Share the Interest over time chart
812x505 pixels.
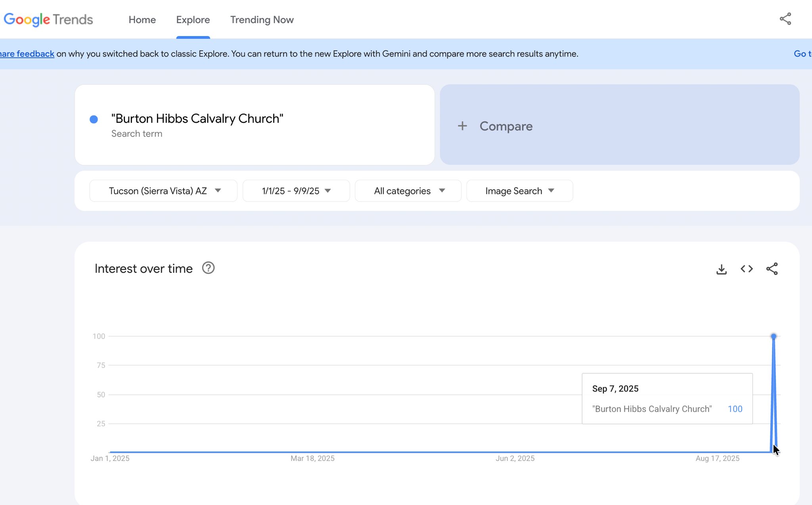tap(772, 269)
